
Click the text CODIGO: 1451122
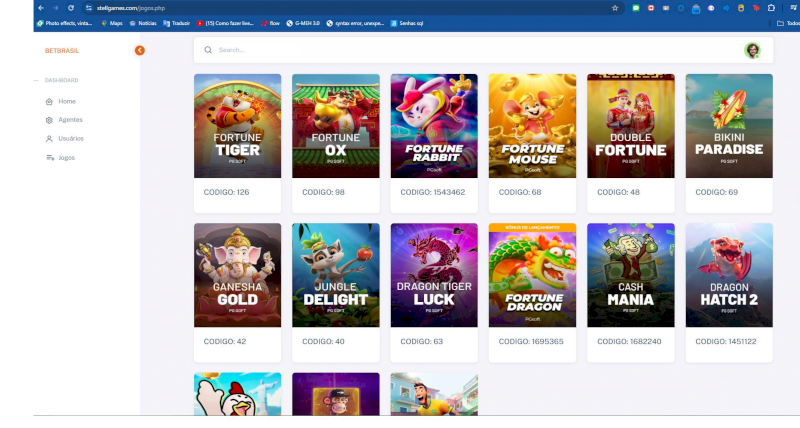tap(726, 341)
